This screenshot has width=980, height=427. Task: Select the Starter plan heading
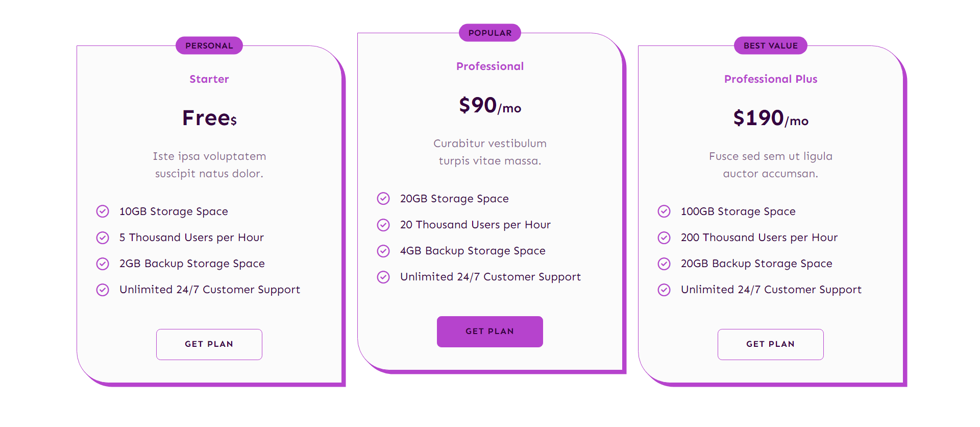[x=209, y=79]
